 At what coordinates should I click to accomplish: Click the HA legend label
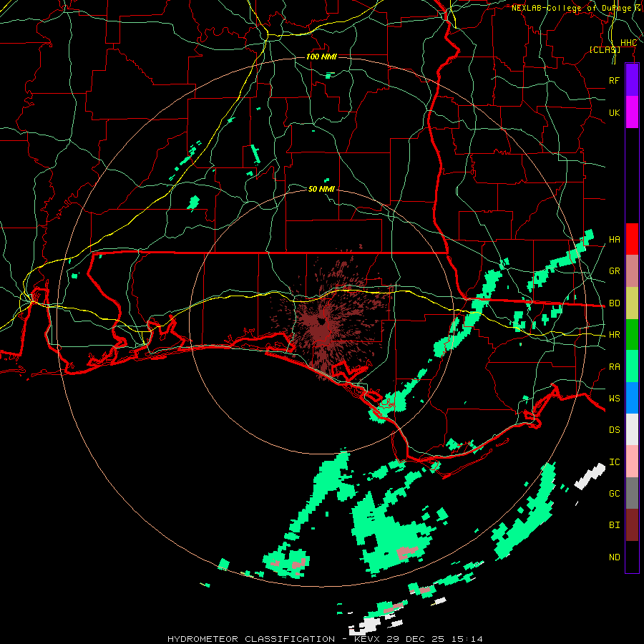click(615, 240)
